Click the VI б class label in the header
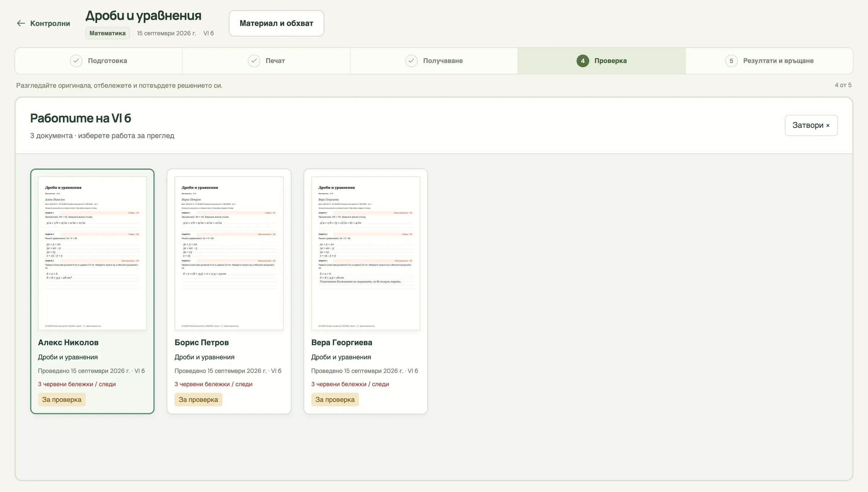The height and width of the screenshot is (492, 868). pos(208,33)
